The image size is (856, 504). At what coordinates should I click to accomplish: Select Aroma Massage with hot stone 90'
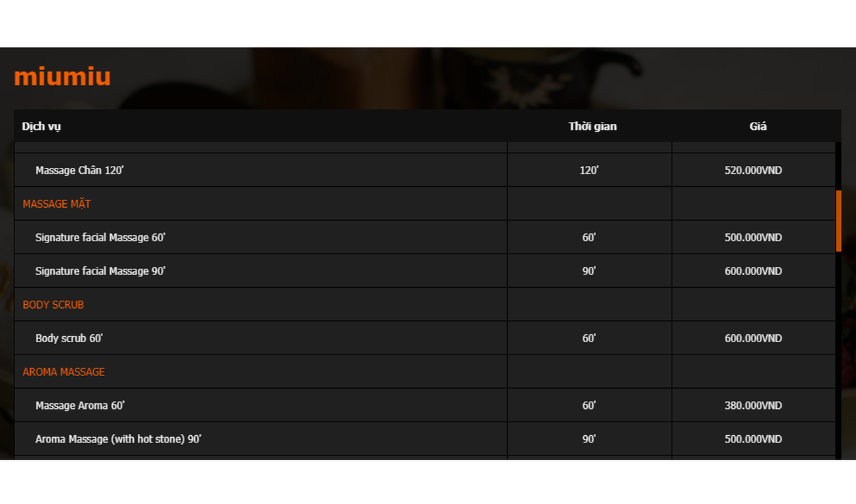coord(118,439)
